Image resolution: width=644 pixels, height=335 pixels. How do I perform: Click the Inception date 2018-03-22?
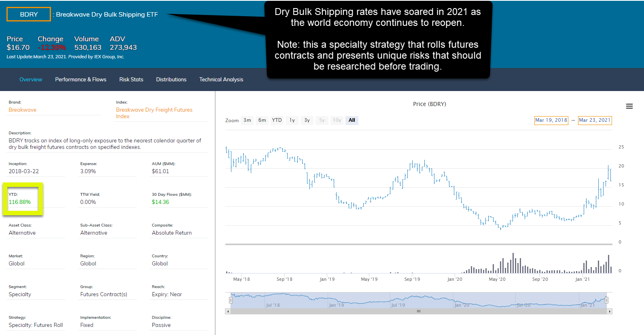tap(24, 171)
